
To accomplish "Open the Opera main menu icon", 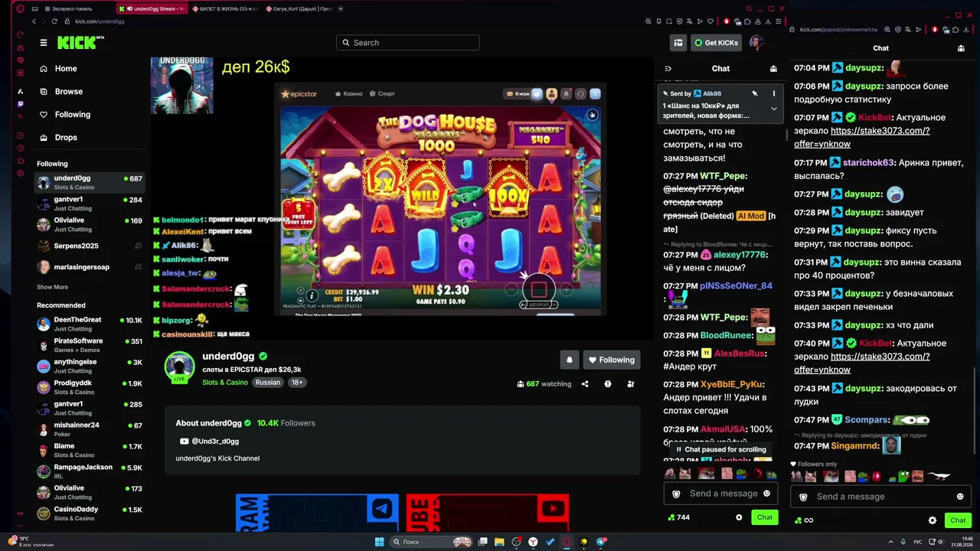I will click(x=21, y=9).
